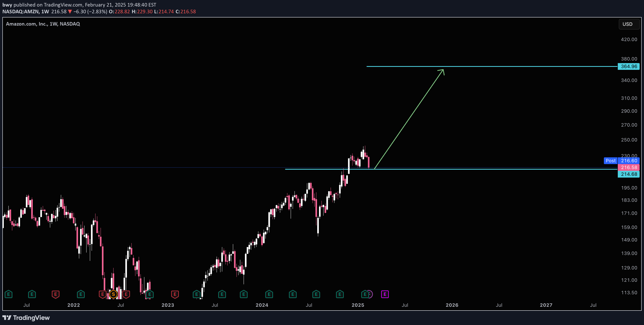Screen dimensions: 644x325
Task: Click the 121.00 price scale value
Action: (629, 280)
